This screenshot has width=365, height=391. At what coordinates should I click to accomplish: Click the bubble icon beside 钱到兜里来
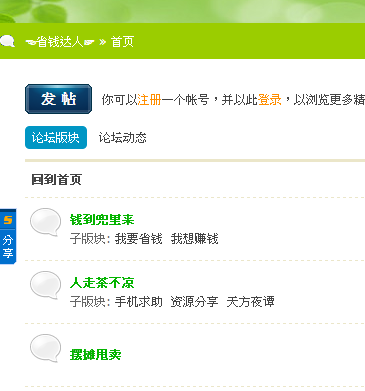tap(46, 222)
